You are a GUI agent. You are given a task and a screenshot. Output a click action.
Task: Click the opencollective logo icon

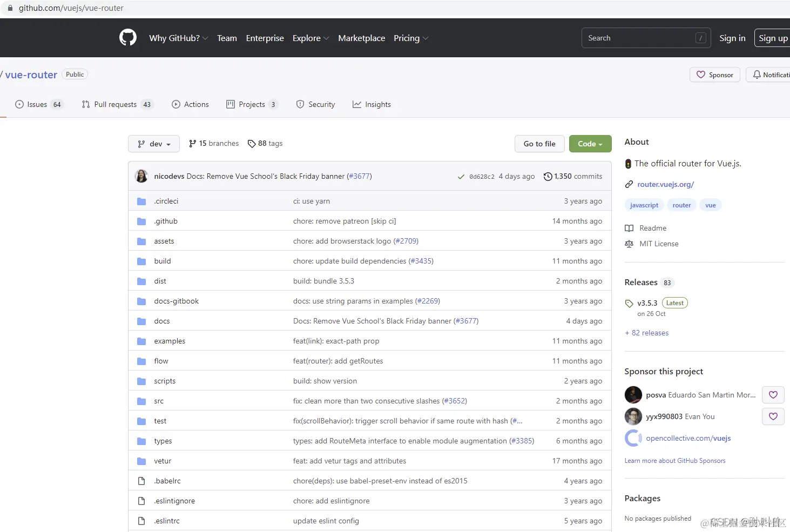pos(633,438)
